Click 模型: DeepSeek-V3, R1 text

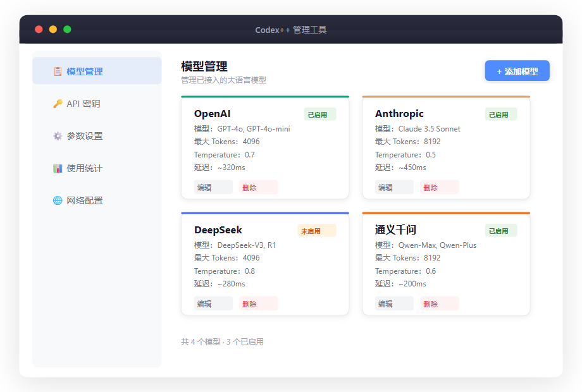pyautogui.click(x=235, y=245)
